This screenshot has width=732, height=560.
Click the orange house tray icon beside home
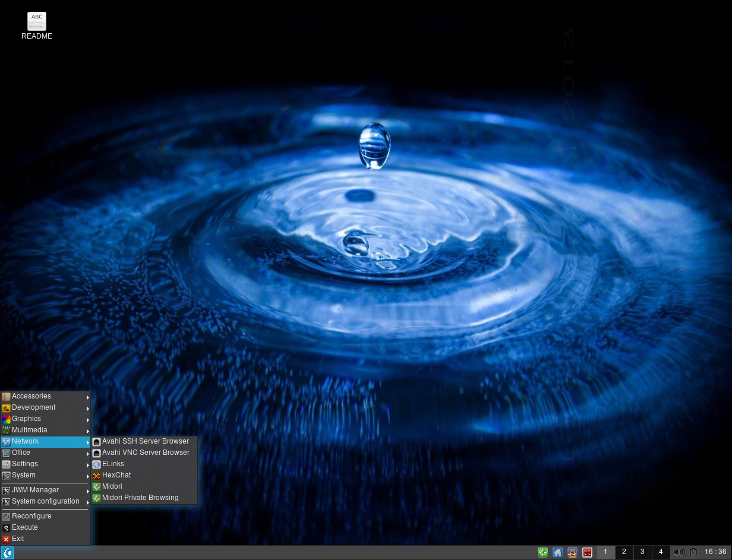coord(572,552)
